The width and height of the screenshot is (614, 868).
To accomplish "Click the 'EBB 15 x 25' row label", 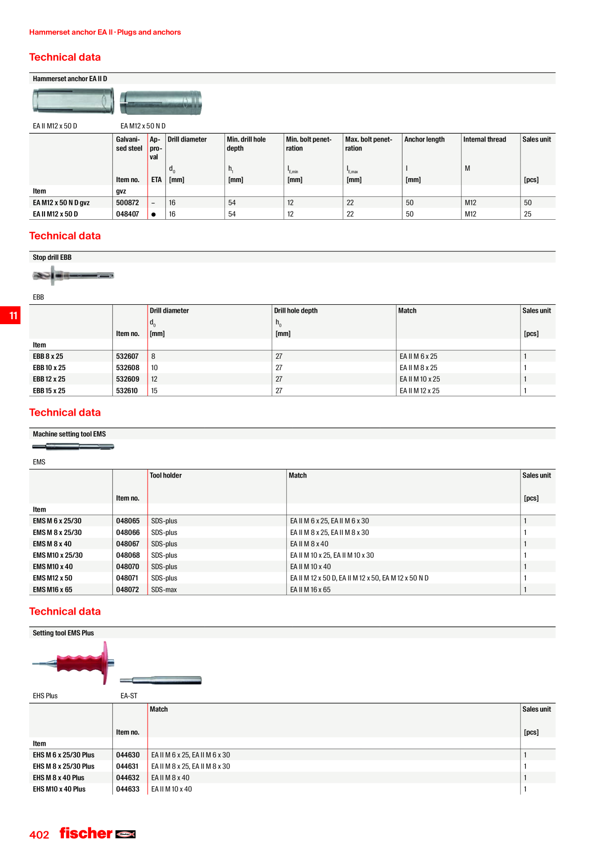I will [49, 391].
